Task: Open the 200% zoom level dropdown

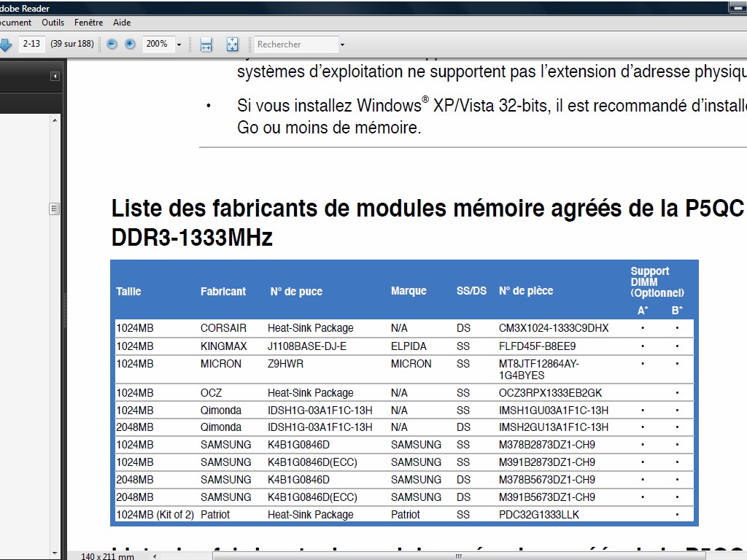Action: pyautogui.click(x=179, y=44)
